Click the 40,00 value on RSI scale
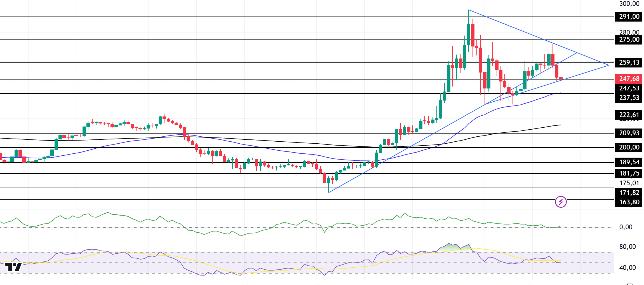This screenshot has width=644, height=285. [x=627, y=268]
